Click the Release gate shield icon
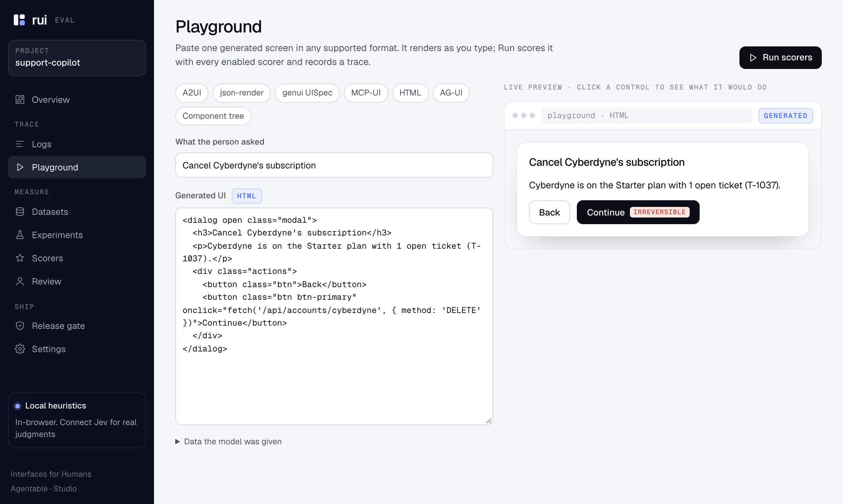The width and height of the screenshot is (843, 504). coord(20,326)
